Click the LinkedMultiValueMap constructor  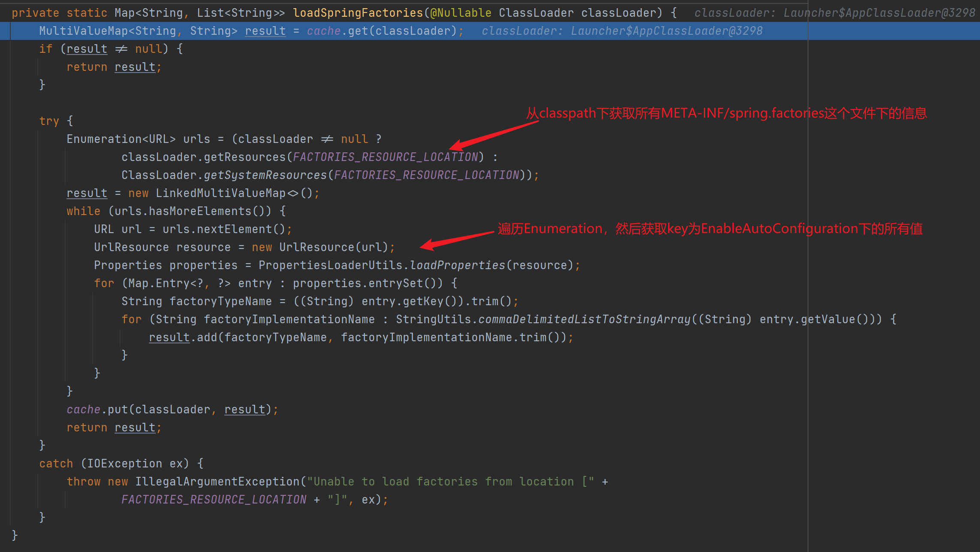click(220, 193)
